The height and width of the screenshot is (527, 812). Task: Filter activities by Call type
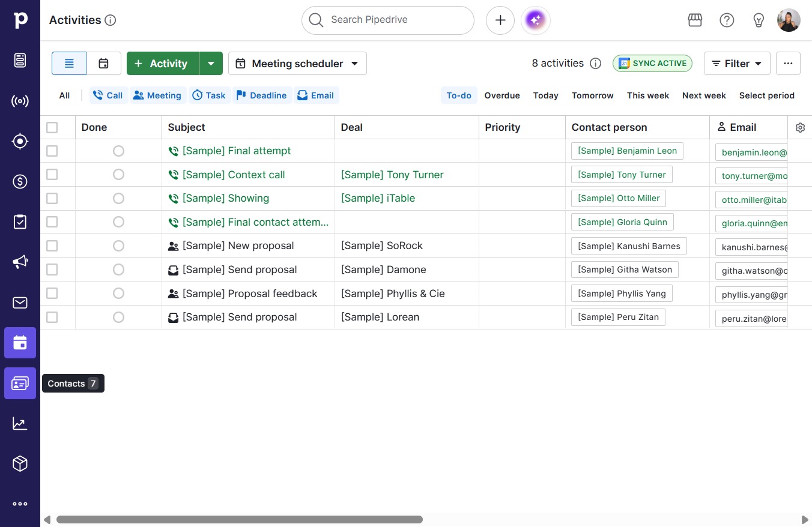tap(108, 95)
